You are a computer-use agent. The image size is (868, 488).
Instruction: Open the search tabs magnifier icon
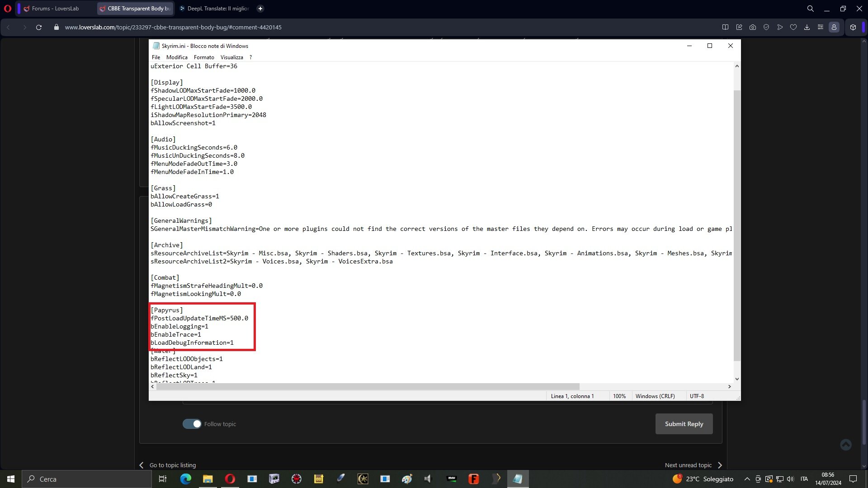(x=811, y=9)
